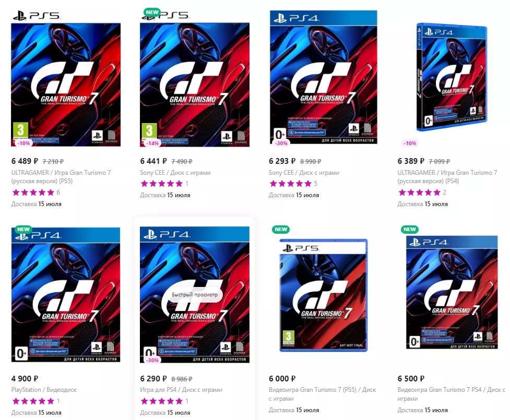Click the star rating with 5 reviews
Viewport: 510px width, 420px height.
[293, 184]
